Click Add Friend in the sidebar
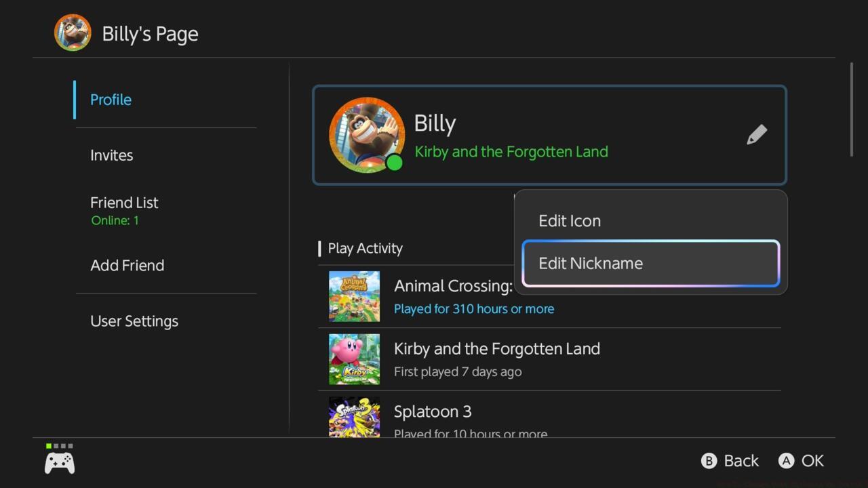868x488 pixels. (127, 265)
